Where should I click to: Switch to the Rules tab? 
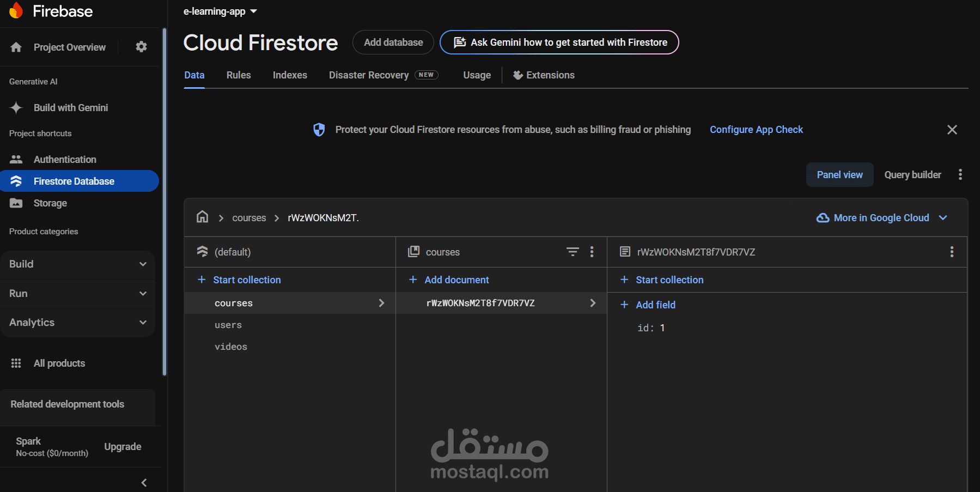click(239, 75)
